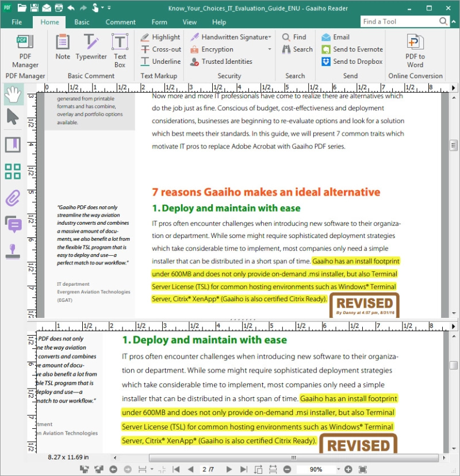Go to the previous page
Image resolution: width=460 pixels, height=476 pixels.
191,469
